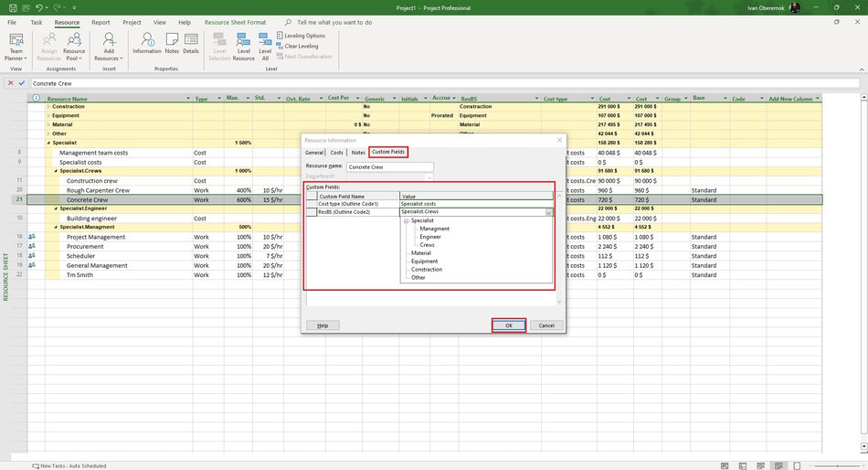Screen dimensions: 868x470
Task: Open Leveling Options
Action: click(x=301, y=36)
